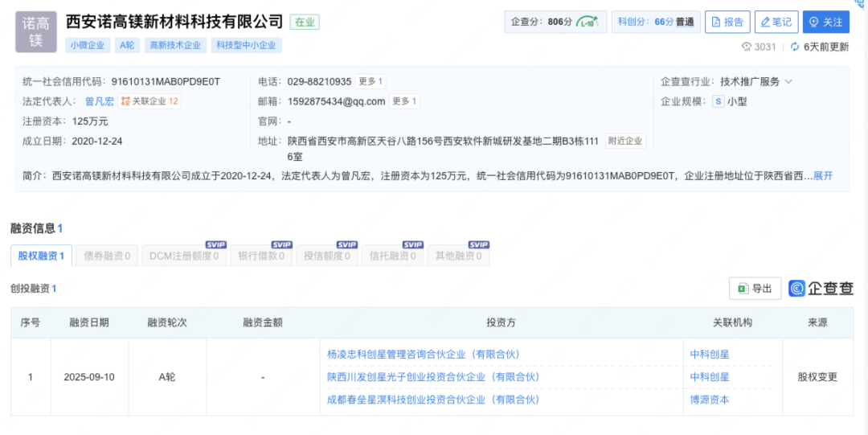Expand more phone numbers with 更多 1
Screen dimensions: 868x435
371,81
